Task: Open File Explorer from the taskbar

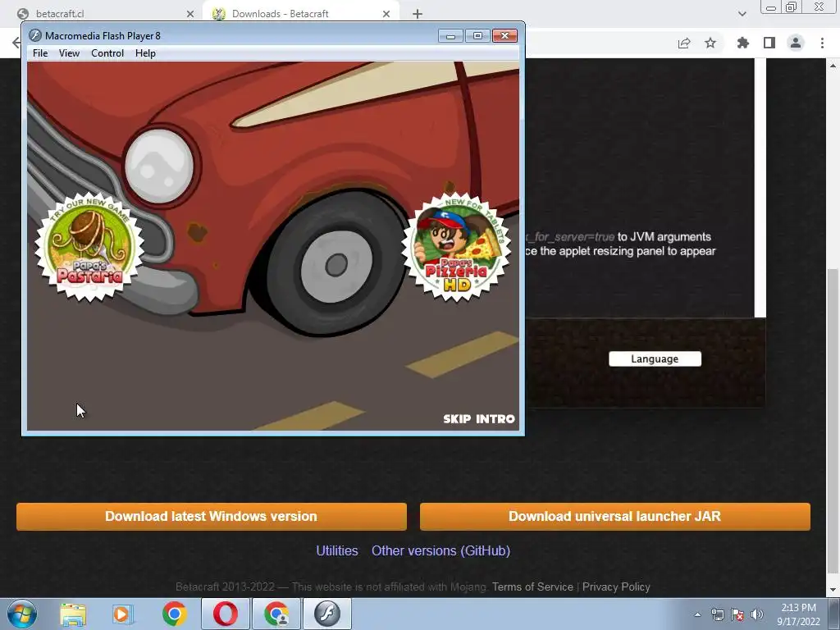Action: 73,614
